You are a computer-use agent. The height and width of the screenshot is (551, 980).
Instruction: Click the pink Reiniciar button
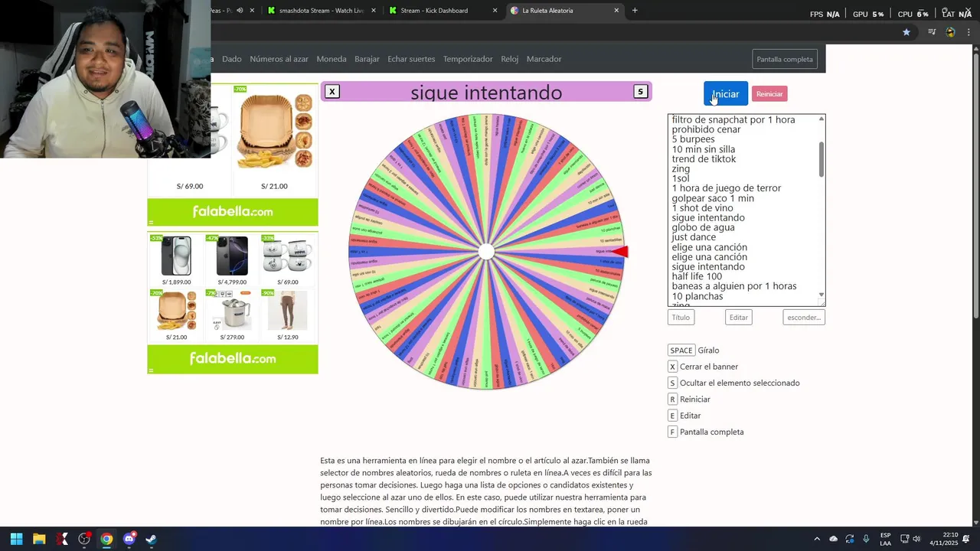(769, 94)
